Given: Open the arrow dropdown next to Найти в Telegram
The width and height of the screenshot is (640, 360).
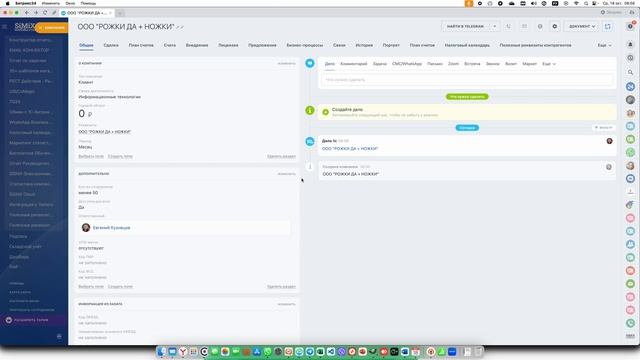Looking at the screenshot, I should [494, 27].
